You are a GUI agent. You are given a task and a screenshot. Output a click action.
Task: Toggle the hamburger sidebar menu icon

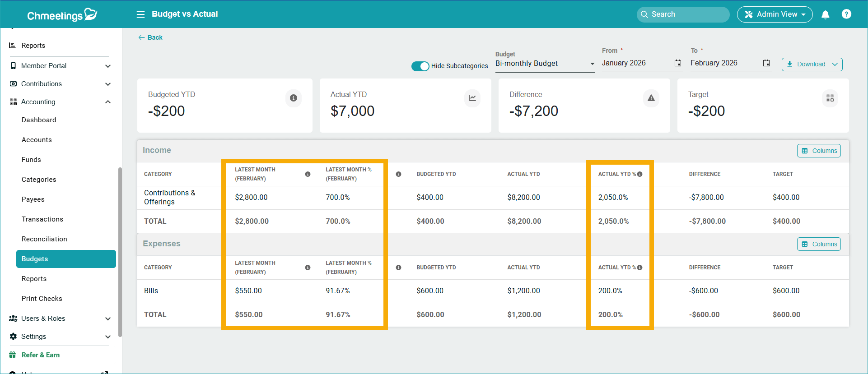(140, 14)
